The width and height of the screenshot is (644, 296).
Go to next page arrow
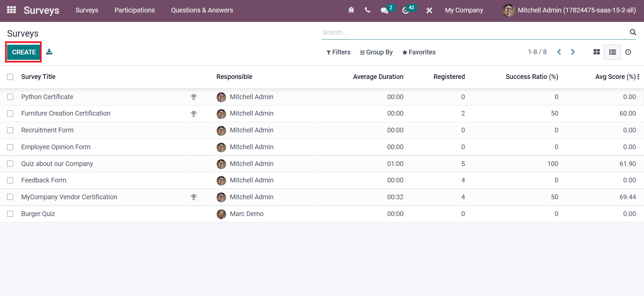pos(573,52)
